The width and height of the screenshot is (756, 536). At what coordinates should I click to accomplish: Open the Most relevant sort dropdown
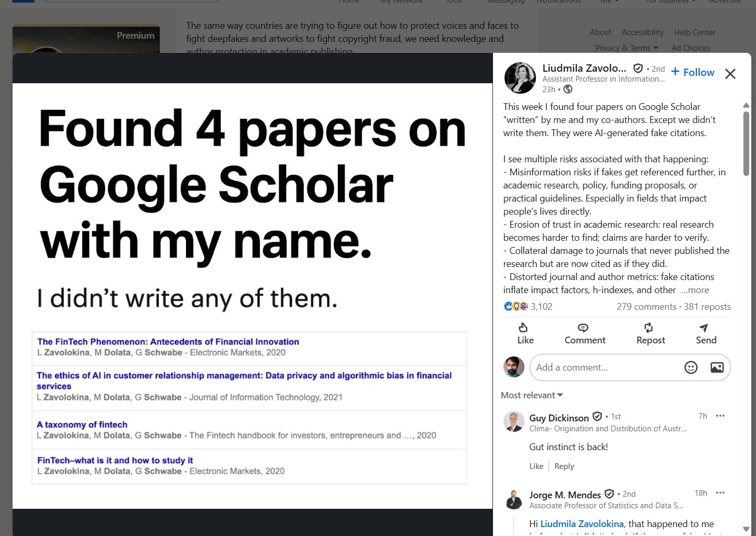point(532,395)
